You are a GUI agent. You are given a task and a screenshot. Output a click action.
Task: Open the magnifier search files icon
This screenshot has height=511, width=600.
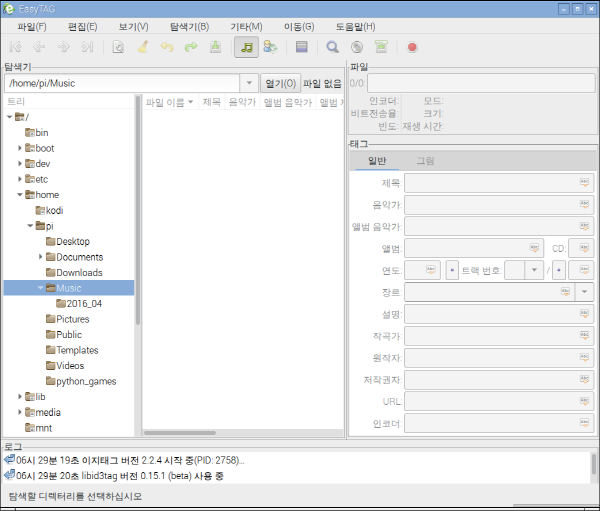tap(332, 47)
